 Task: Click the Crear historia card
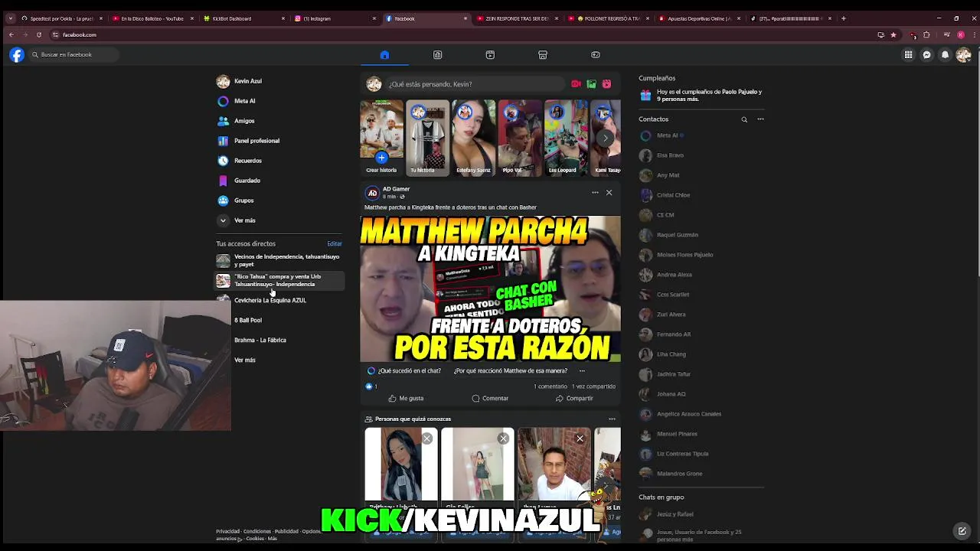tap(381, 138)
